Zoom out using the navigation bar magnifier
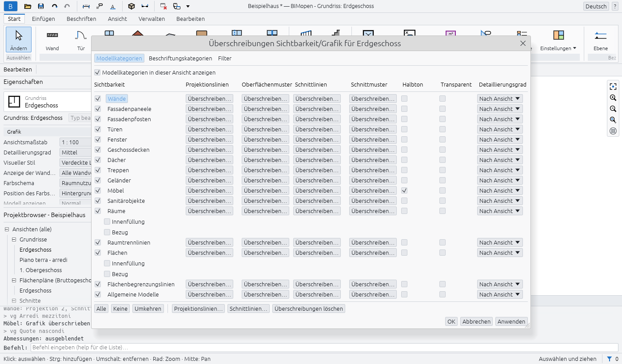Screen dimensions: 622x364 click(x=613, y=109)
